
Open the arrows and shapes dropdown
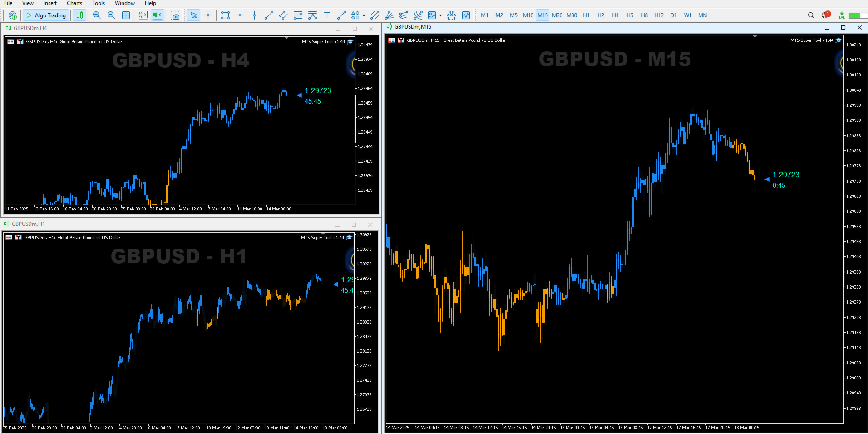pyautogui.click(x=358, y=15)
